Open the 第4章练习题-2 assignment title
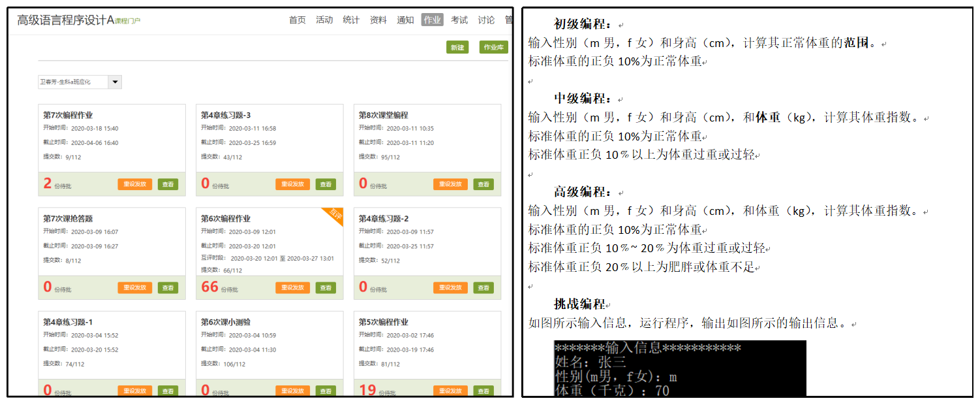Image resolution: width=980 pixels, height=405 pixels. click(x=384, y=219)
